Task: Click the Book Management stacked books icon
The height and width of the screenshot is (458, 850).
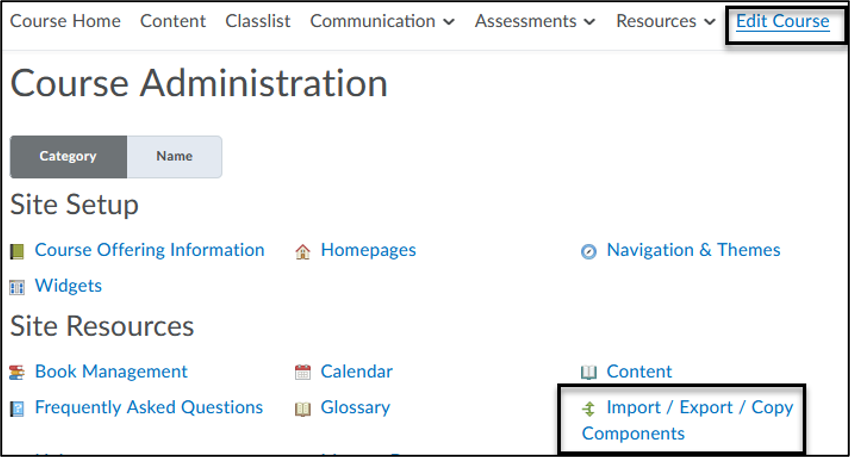Action: point(17,372)
